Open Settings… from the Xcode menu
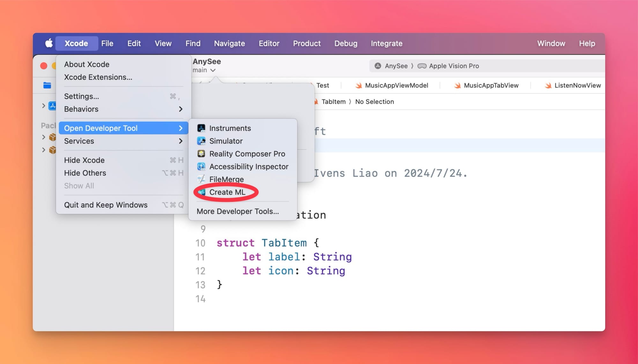Image resolution: width=638 pixels, height=364 pixels. [x=82, y=96]
